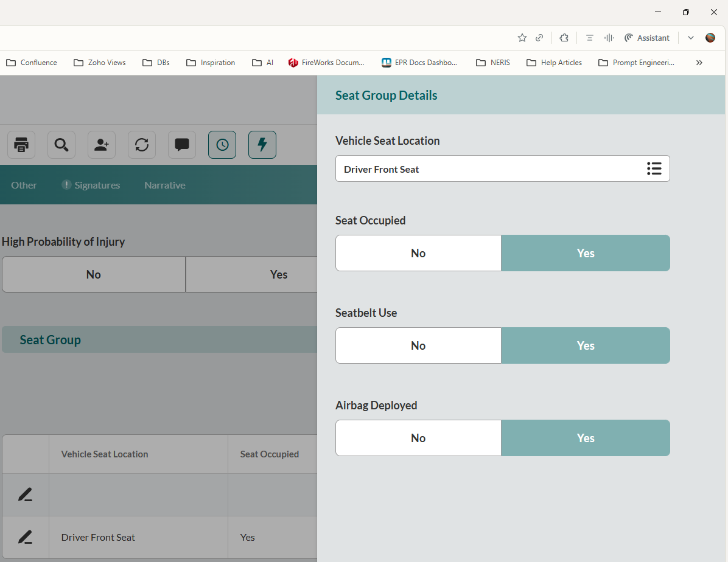The height and width of the screenshot is (562, 728).
Task: Click the lightning bolt icon
Action: [262, 145]
